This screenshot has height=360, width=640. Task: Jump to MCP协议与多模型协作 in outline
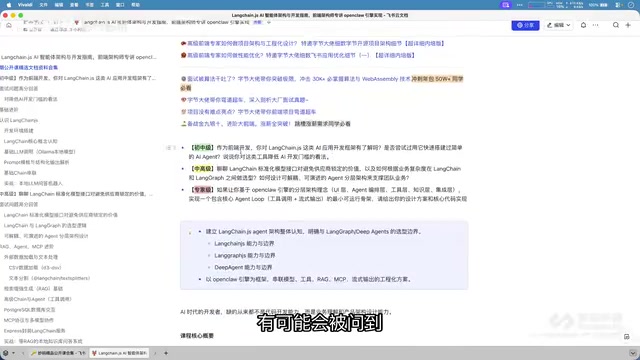coord(29,320)
